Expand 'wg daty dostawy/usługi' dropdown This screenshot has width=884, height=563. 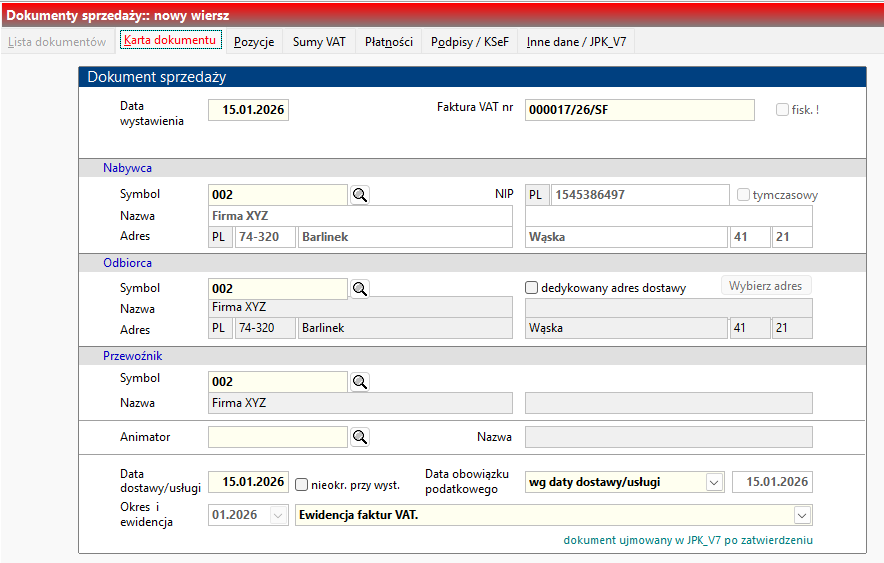coord(714,482)
